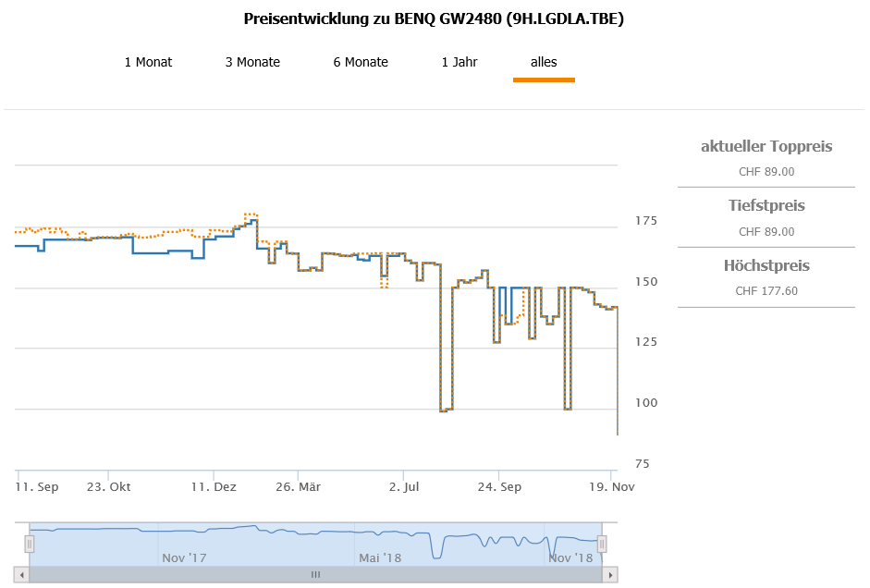Select the alles time range tab
Screen dimensions: 870x588
pyautogui.click(x=544, y=63)
